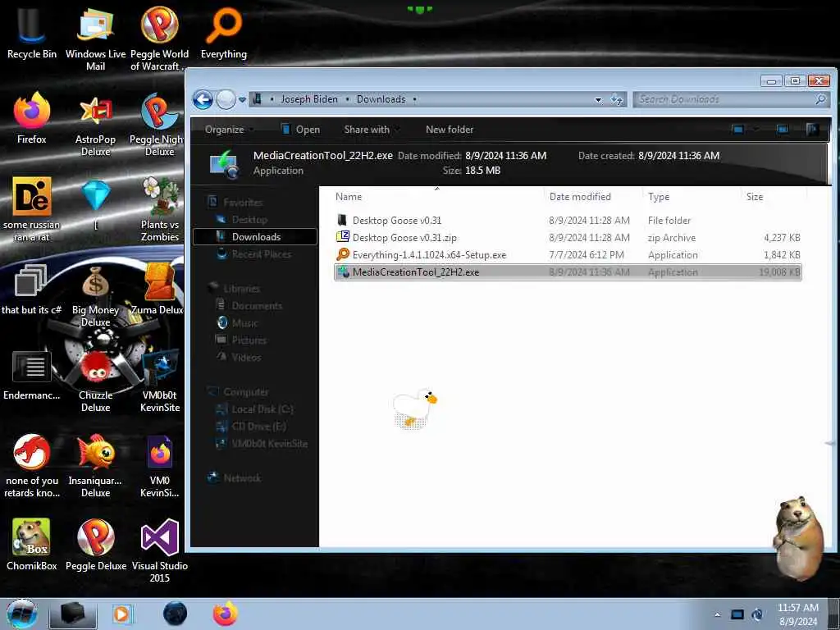This screenshot has height=630, width=840.
Task: Select Downloads in the navigation pane
Action: pyautogui.click(x=255, y=237)
